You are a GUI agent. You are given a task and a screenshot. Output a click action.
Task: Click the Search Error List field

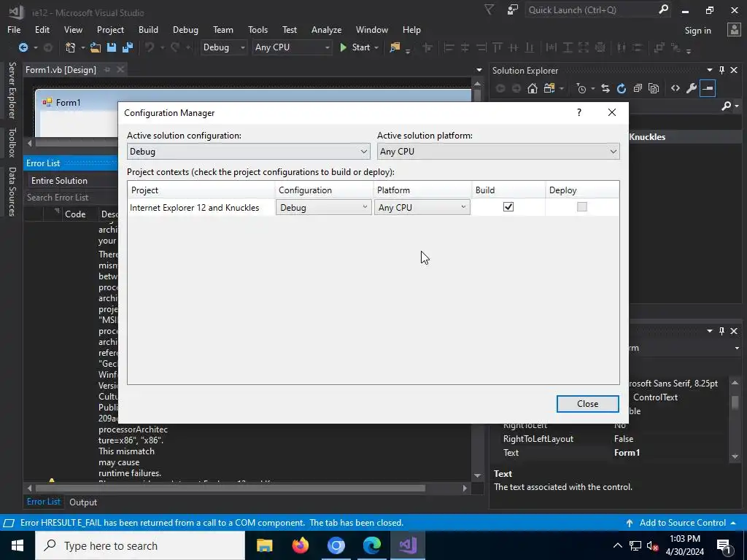tap(71, 197)
